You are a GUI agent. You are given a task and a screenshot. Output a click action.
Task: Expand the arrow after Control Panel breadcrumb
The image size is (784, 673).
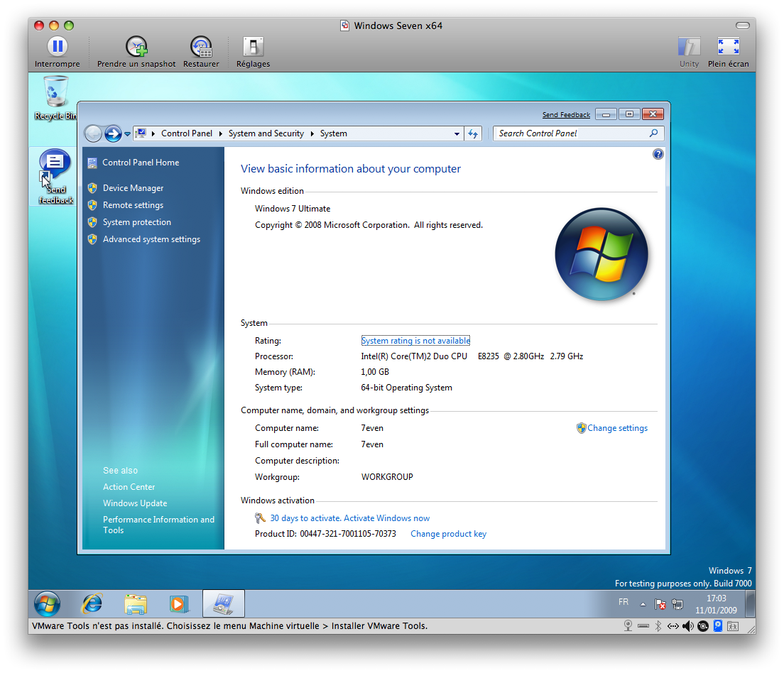point(220,133)
